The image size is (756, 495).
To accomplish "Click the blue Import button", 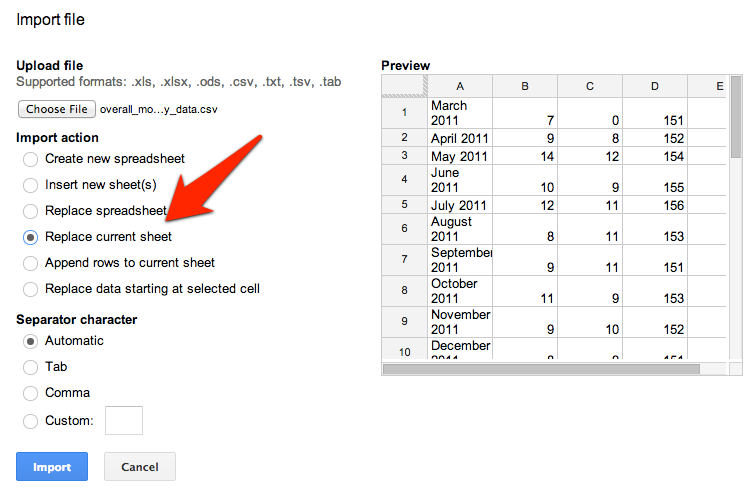I will click(x=52, y=467).
